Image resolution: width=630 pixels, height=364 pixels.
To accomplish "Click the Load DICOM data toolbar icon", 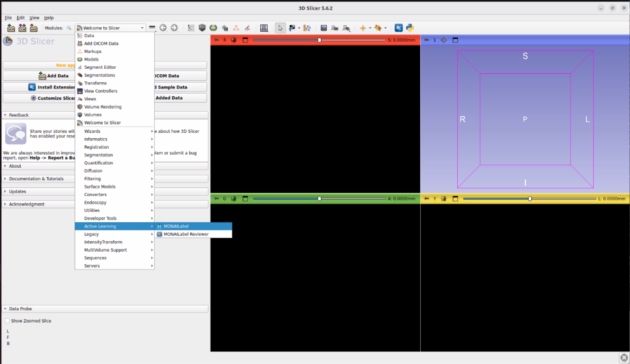I will [22, 28].
